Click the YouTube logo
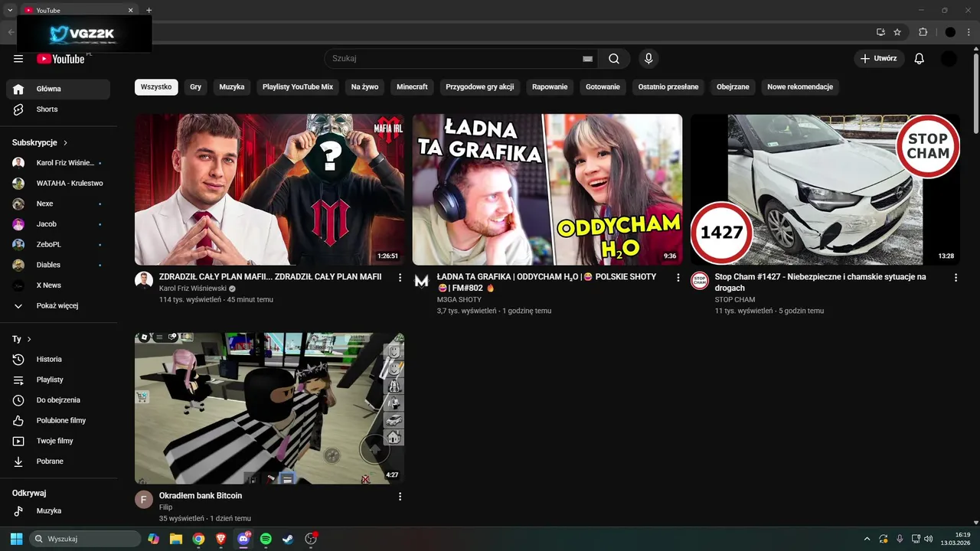This screenshot has width=980, height=551. pyautogui.click(x=61, y=59)
